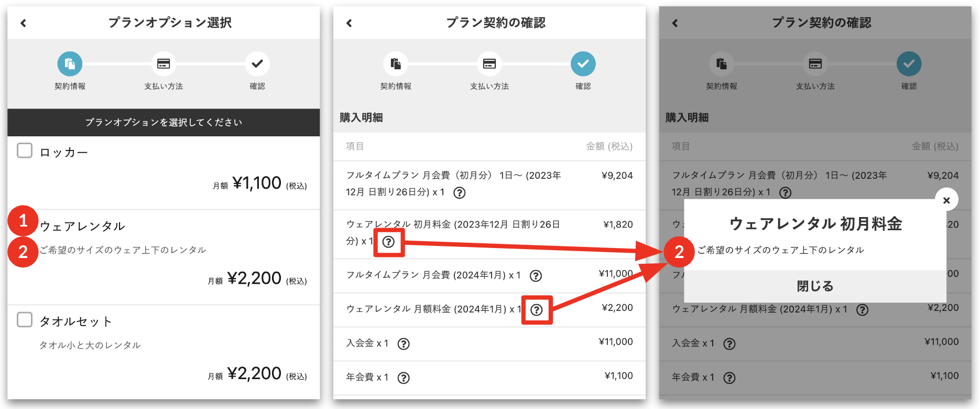Go back from the プランオプション選択 screen
Image resolution: width=980 pixels, height=409 pixels.
point(24,23)
